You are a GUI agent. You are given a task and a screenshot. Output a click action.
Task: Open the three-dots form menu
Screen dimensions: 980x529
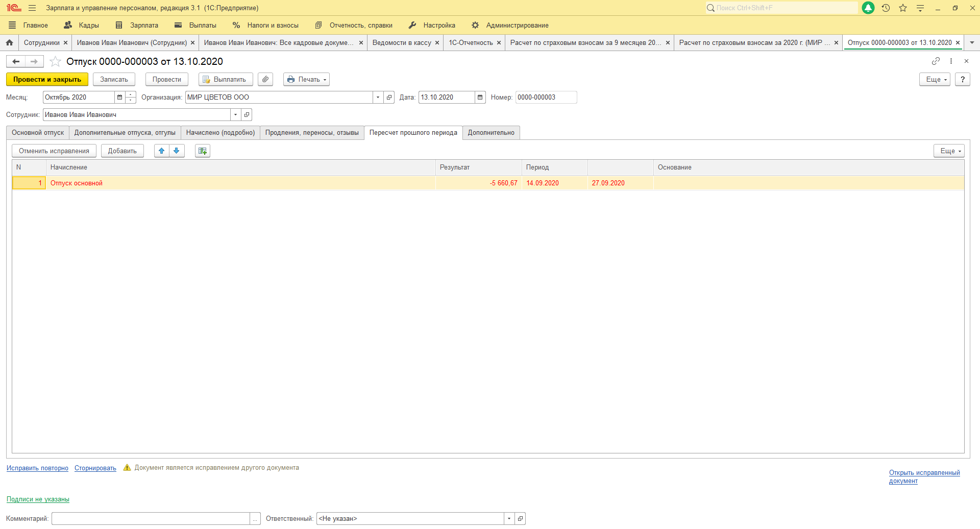pos(951,61)
